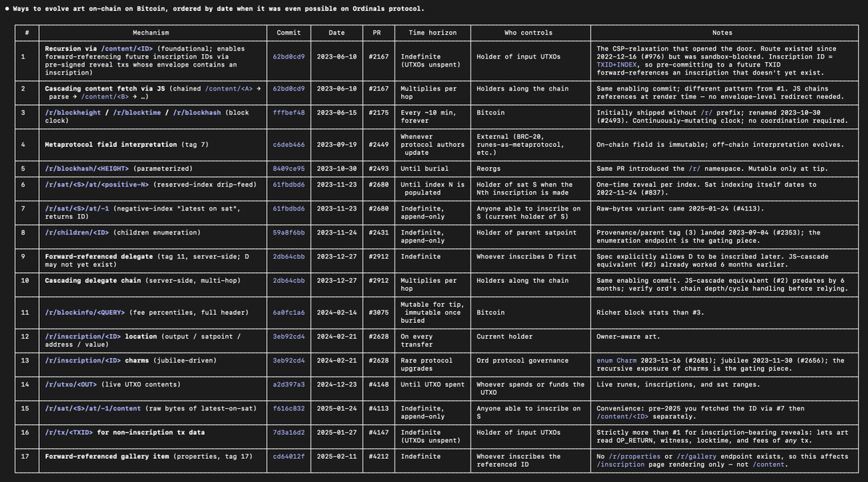The height and width of the screenshot is (482, 868).
Task: Click commit hash a2d397a3
Action: 288,384
